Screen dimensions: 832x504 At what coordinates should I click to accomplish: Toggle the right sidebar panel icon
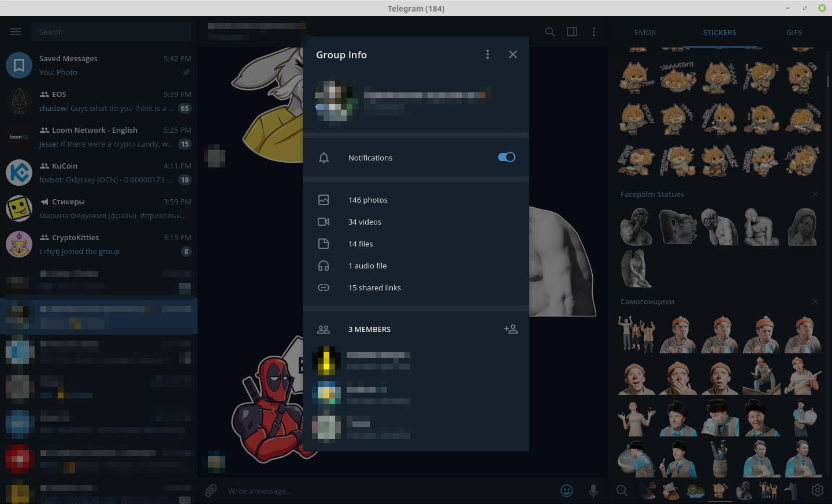[572, 32]
